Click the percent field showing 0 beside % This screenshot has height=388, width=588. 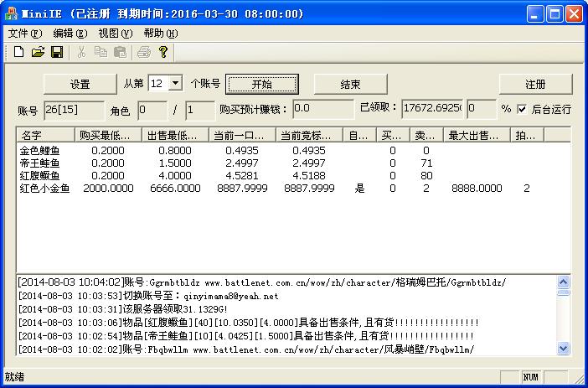pos(482,109)
